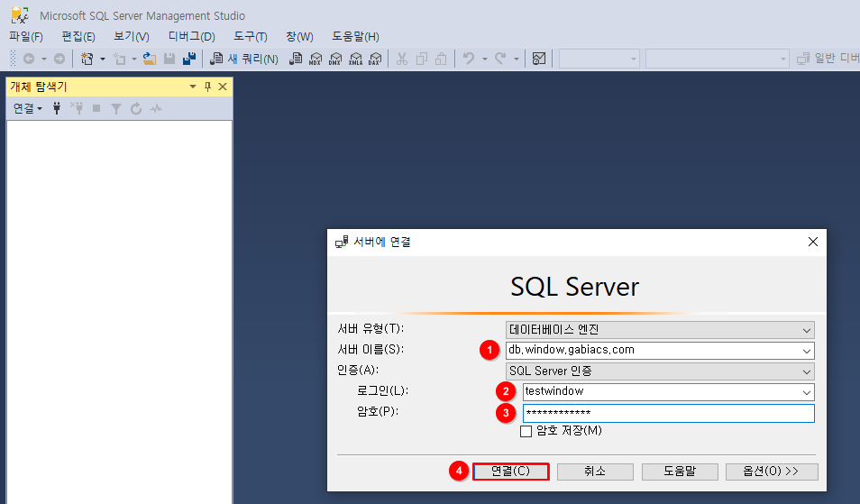Click the MDX query icon
Viewport: 860px width, 504px height.
click(x=316, y=59)
